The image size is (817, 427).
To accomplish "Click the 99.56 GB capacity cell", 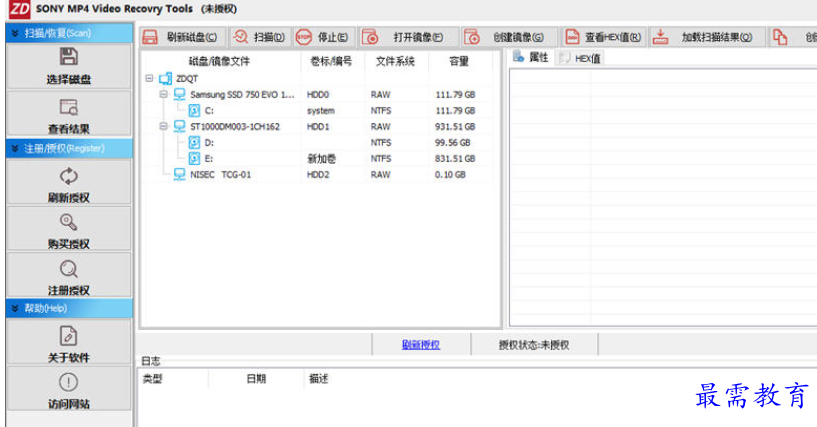I will [453, 143].
